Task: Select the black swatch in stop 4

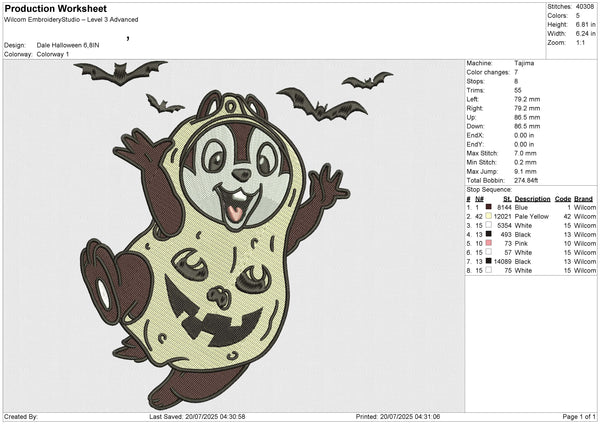Action: coord(489,233)
